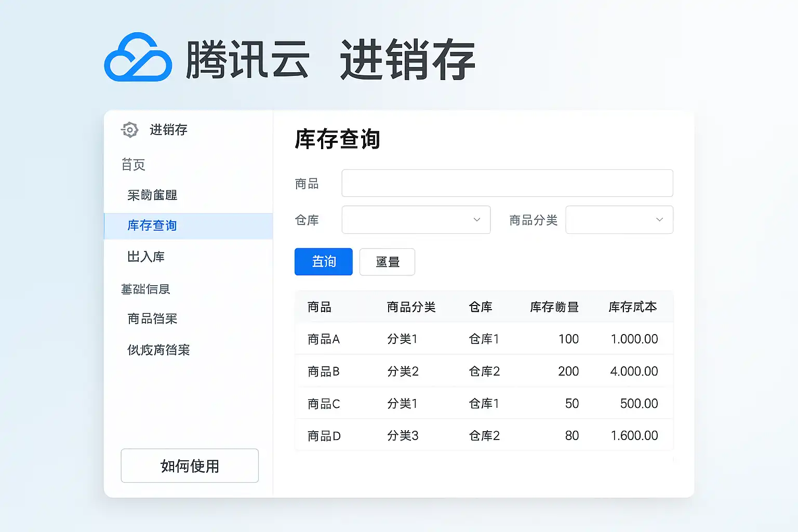Click 分类1 in the 商品C row

pos(402,404)
